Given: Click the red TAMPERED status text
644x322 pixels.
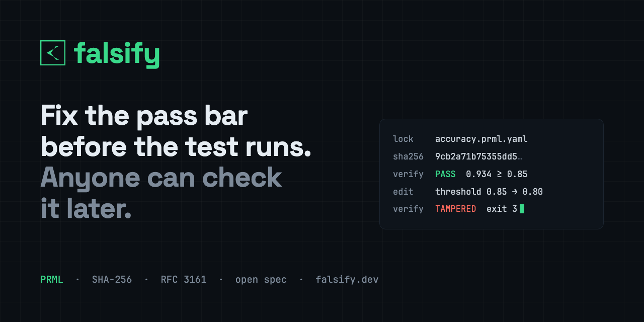Looking at the screenshot, I should pyautogui.click(x=456, y=209).
